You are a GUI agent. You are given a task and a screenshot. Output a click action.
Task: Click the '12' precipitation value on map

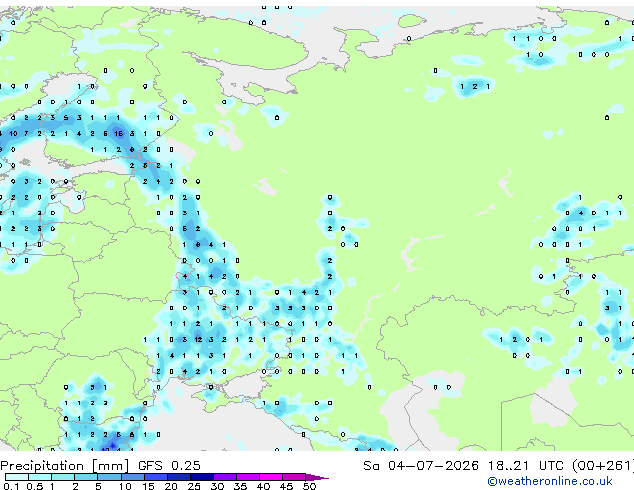tap(198, 340)
